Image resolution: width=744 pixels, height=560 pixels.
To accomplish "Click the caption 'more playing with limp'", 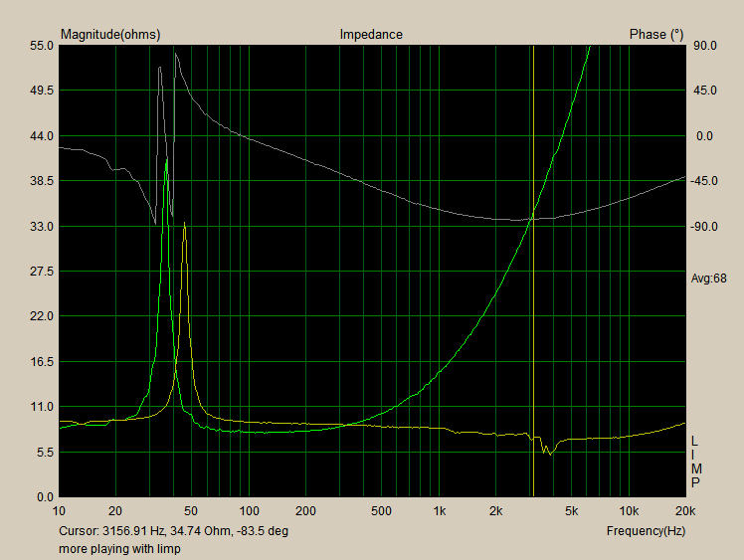I will click(119, 549).
